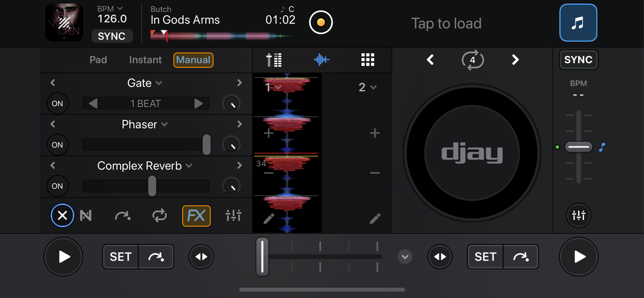Tap the In Gods Arms album artwork
Screen dimensions: 644x298
pos(64,22)
